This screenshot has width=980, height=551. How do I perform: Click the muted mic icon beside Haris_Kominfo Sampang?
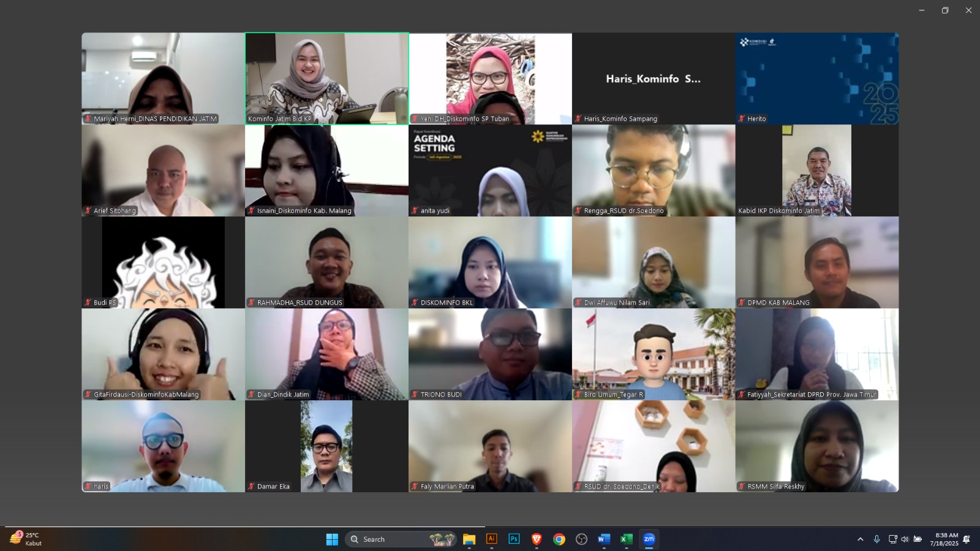tap(578, 119)
